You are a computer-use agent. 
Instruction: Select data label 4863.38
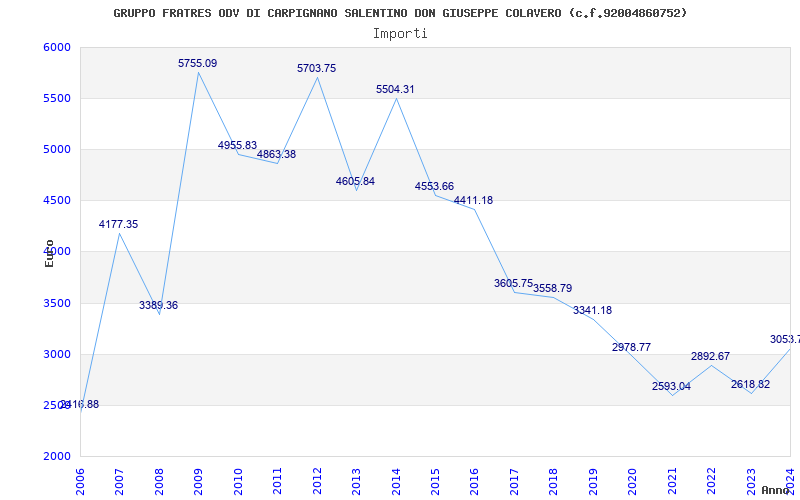(276, 154)
